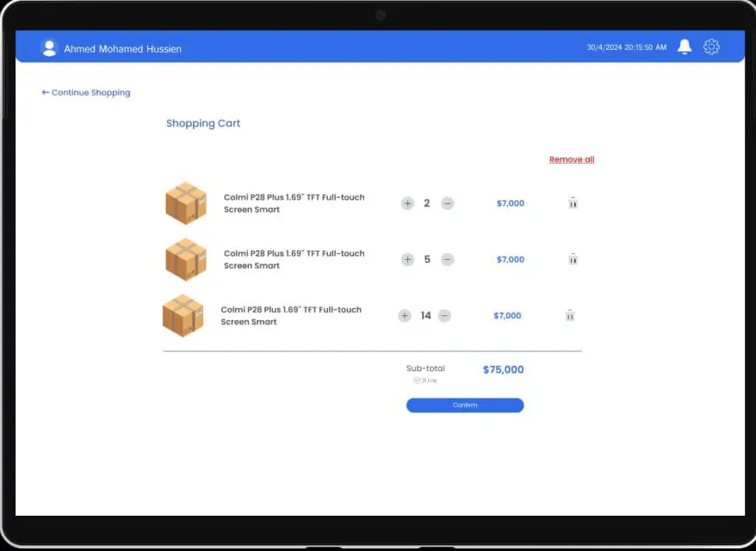This screenshot has width=756, height=551.
Task: Increase quantity of the item with 2 units
Action: point(407,203)
